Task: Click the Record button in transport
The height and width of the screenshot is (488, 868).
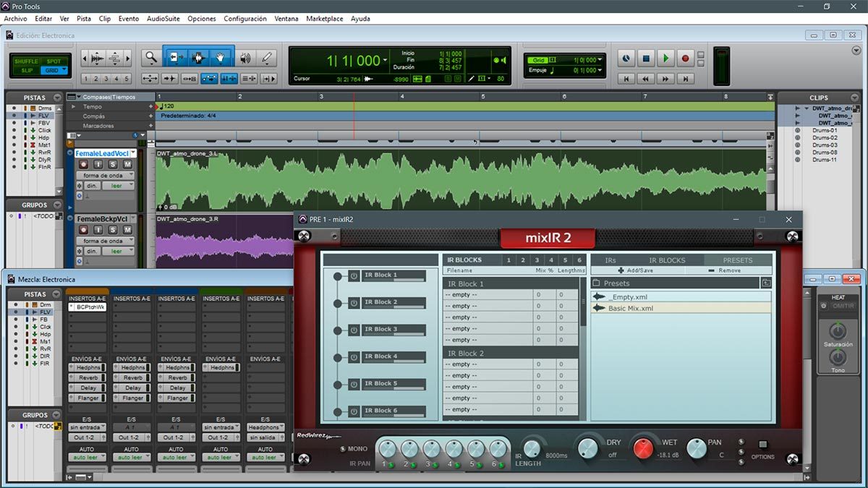Action: [x=685, y=59]
